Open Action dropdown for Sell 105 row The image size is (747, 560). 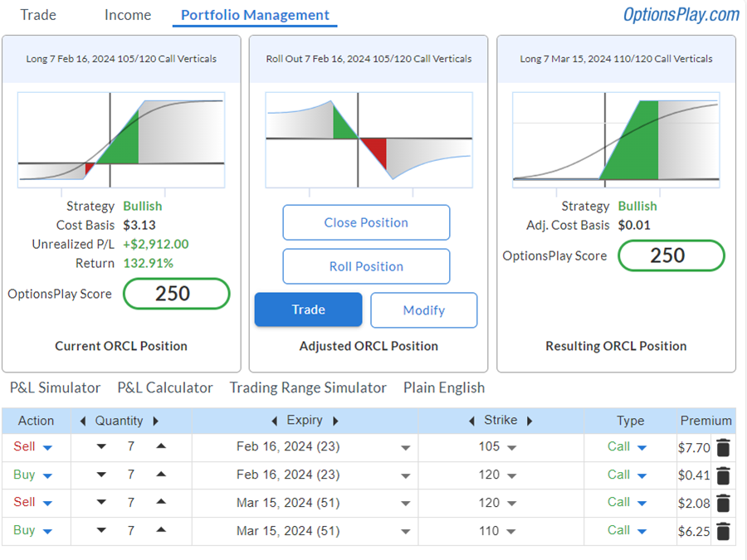pos(47,448)
